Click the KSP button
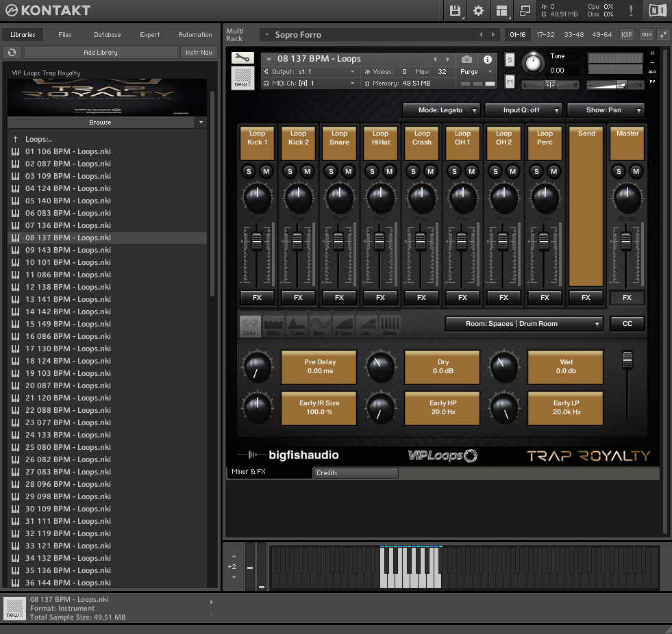672x634 pixels. pyautogui.click(x=627, y=35)
